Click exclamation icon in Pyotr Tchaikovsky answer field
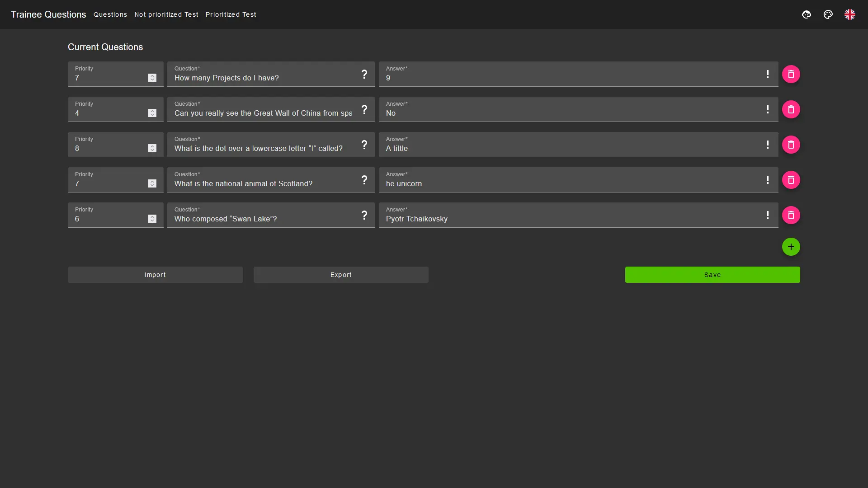Screen dimensions: 868x488 pos(767,215)
